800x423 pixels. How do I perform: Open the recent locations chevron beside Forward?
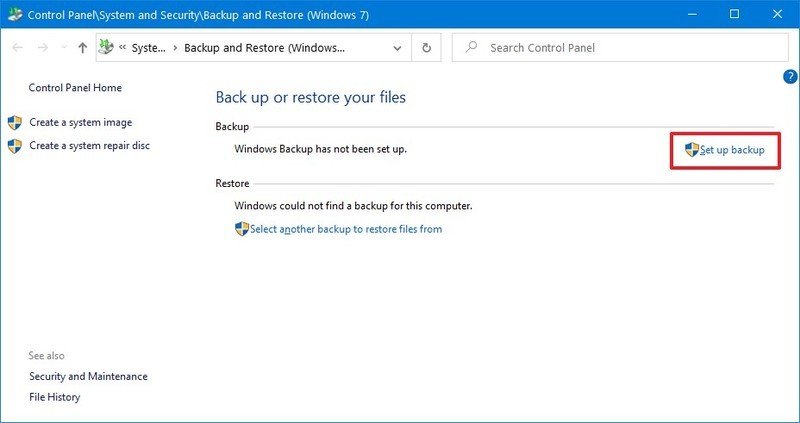click(x=63, y=48)
